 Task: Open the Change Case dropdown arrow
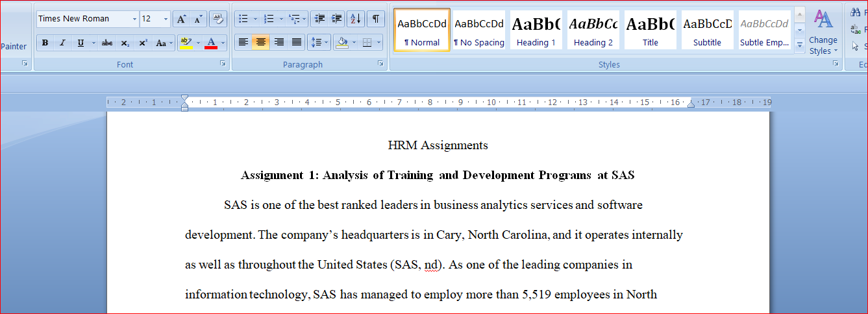click(171, 43)
